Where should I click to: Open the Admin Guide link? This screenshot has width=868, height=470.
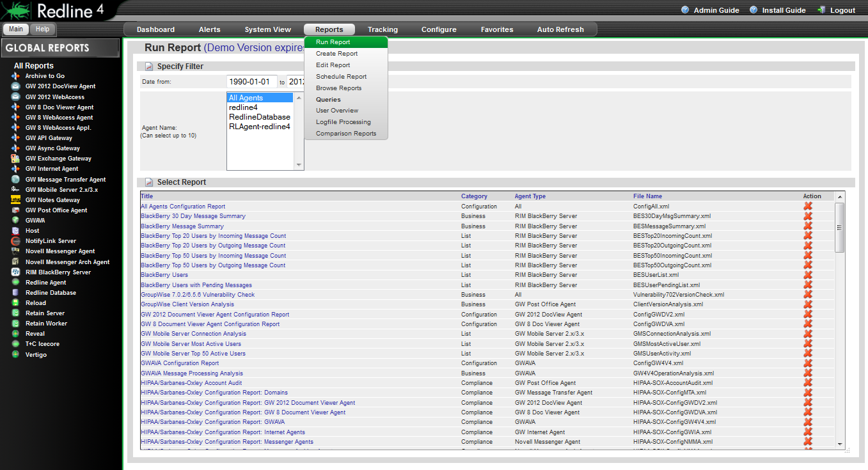point(716,10)
